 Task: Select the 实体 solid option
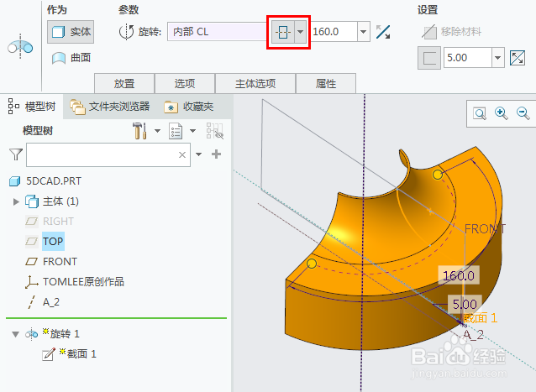pos(71,32)
